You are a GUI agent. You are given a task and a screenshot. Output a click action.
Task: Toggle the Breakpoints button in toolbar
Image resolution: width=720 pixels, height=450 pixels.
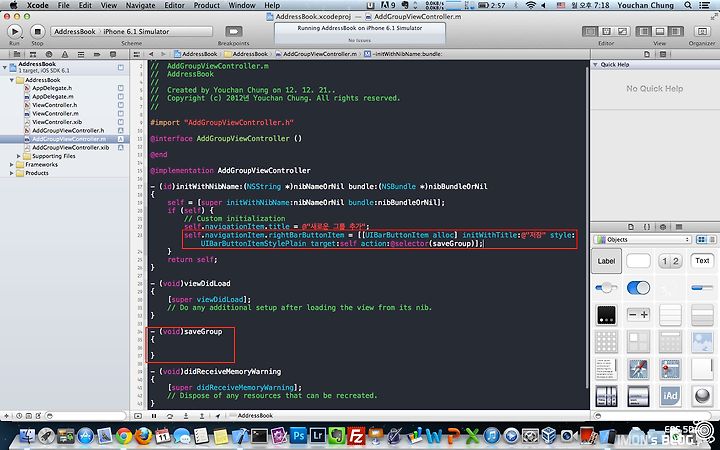[233, 31]
